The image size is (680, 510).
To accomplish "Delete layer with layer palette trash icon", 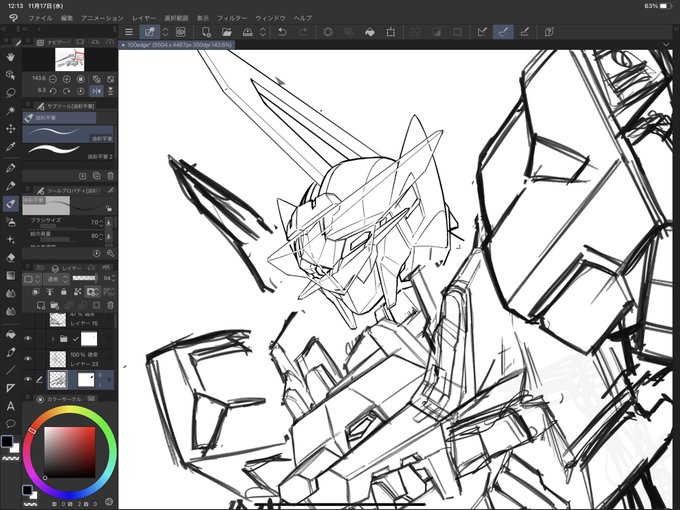I will tap(110, 305).
